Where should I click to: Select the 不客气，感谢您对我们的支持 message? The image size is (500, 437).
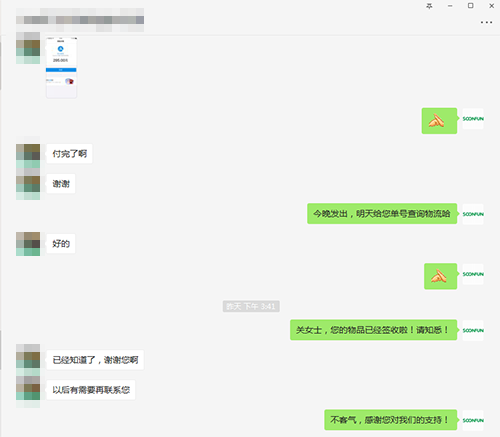coord(391,420)
